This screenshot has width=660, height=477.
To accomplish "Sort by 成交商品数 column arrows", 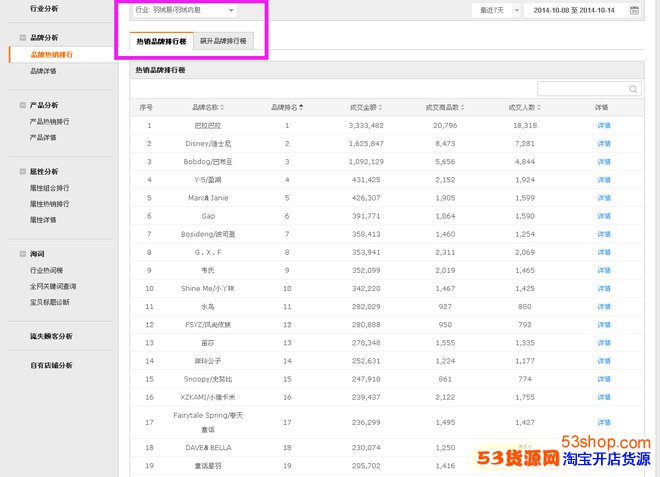I will click(x=462, y=108).
